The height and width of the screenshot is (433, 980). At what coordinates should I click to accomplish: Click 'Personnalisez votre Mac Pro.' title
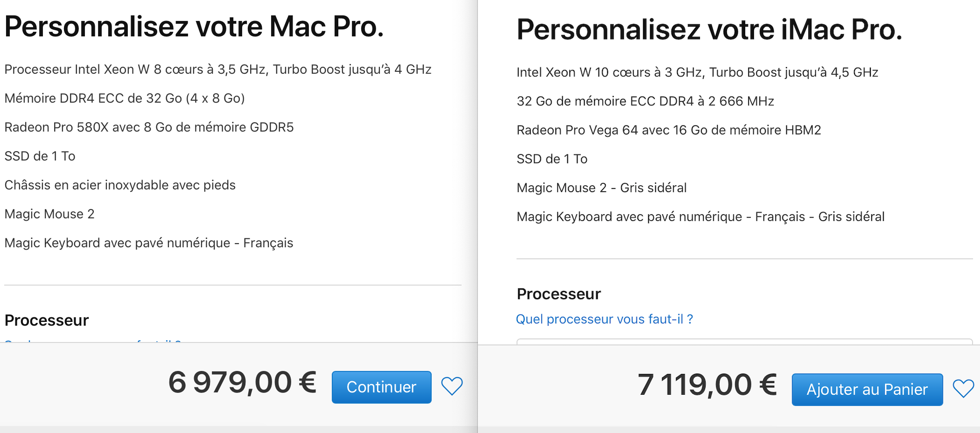coord(194,27)
